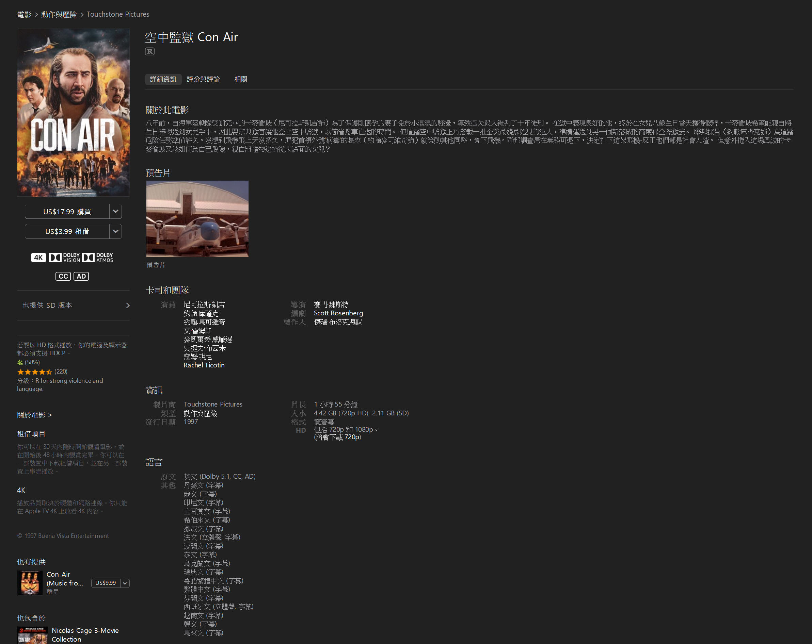The image size is (812, 644).
Task: Click the Dolby Vision badge
Action: click(x=64, y=258)
